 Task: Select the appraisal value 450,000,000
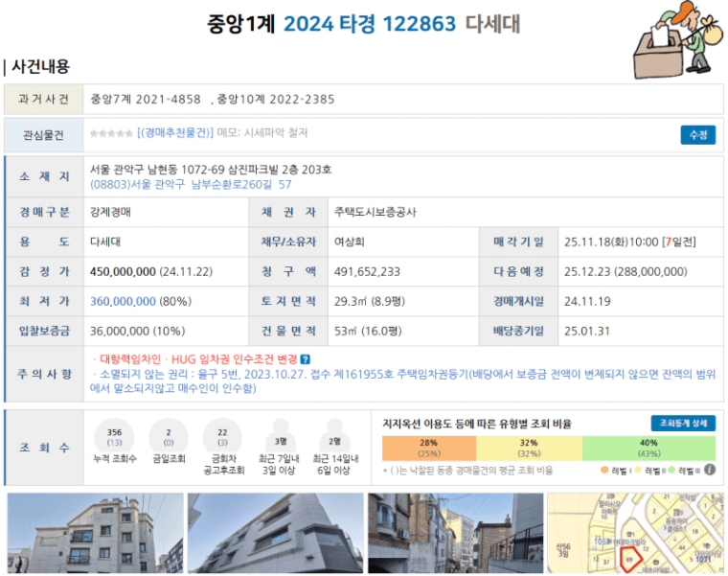pos(123,271)
